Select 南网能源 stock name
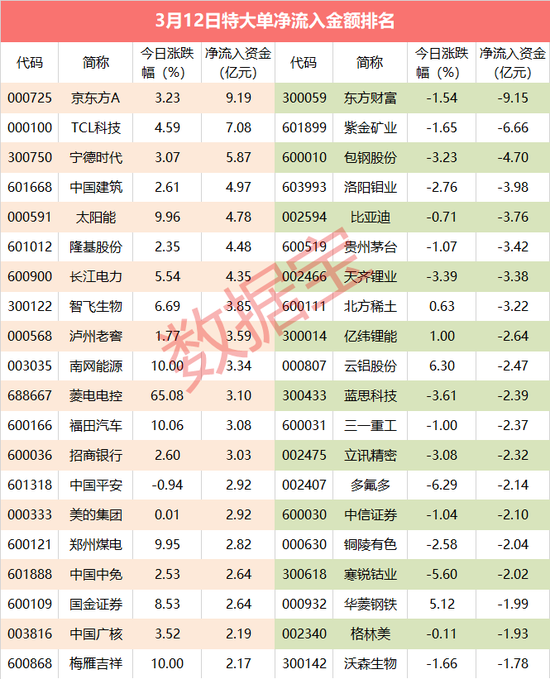The image size is (550, 679). pyautogui.click(x=96, y=366)
